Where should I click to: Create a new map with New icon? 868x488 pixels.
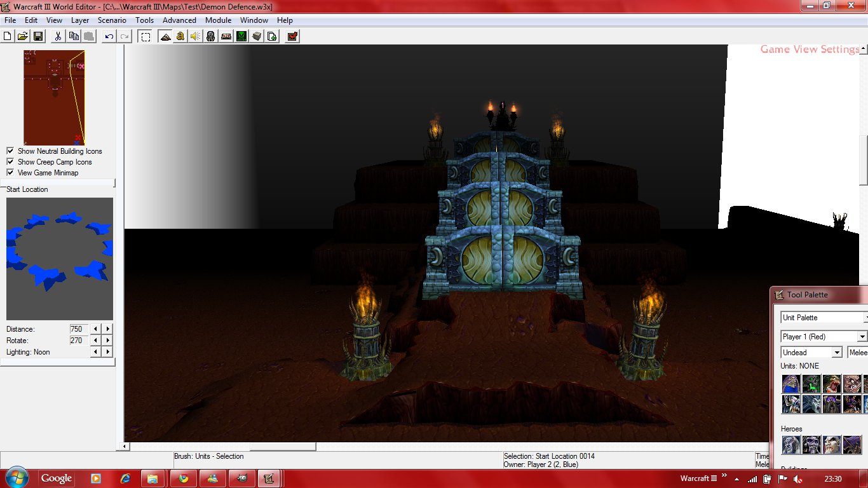click(8, 36)
